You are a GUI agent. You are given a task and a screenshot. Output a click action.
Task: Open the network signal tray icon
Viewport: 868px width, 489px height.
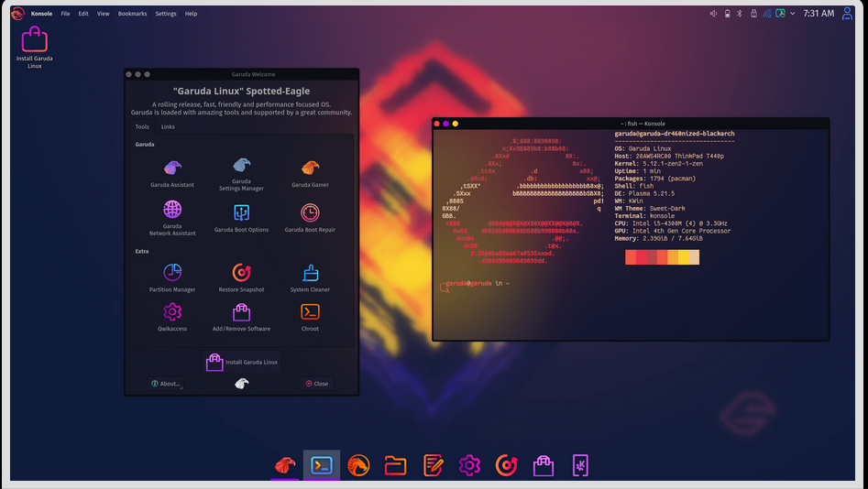767,13
